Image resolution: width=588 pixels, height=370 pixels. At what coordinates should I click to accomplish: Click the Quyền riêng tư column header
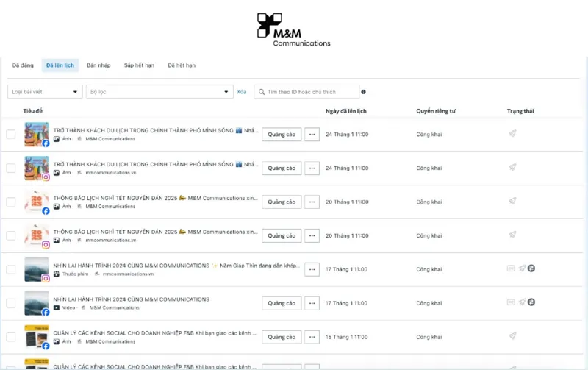pyautogui.click(x=436, y=111)
